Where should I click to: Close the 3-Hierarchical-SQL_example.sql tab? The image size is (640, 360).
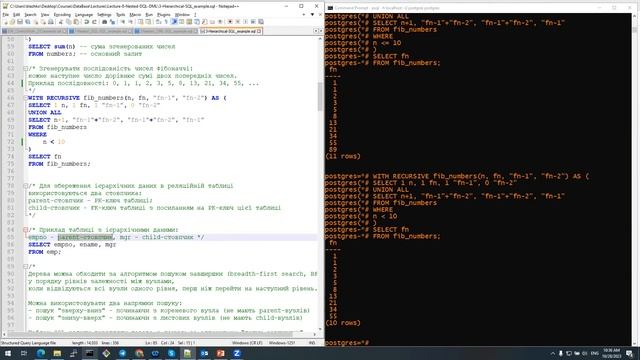pyautogui.click(x=259, y=31)
